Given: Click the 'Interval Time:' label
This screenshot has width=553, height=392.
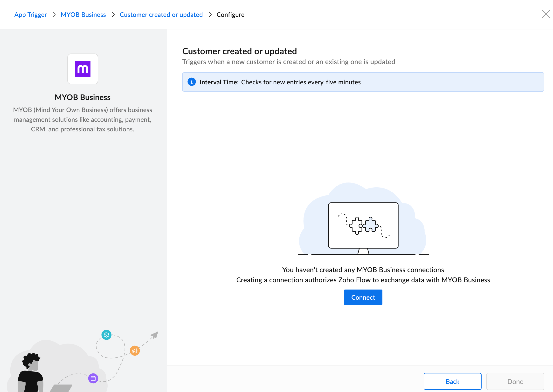Looking at the screenshot, I should (219, 82).
